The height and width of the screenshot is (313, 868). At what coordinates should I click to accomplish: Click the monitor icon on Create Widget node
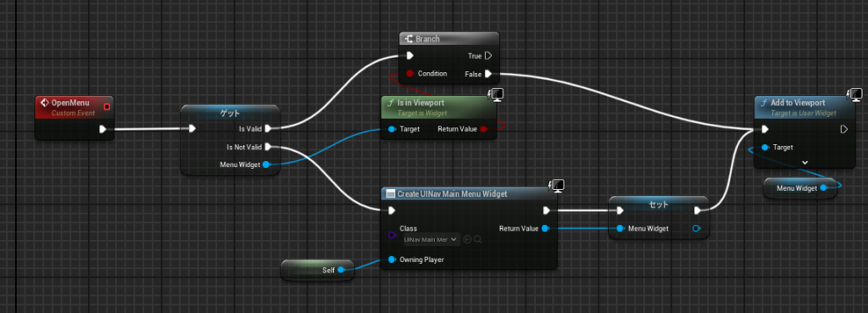click(x=557, y=186)
